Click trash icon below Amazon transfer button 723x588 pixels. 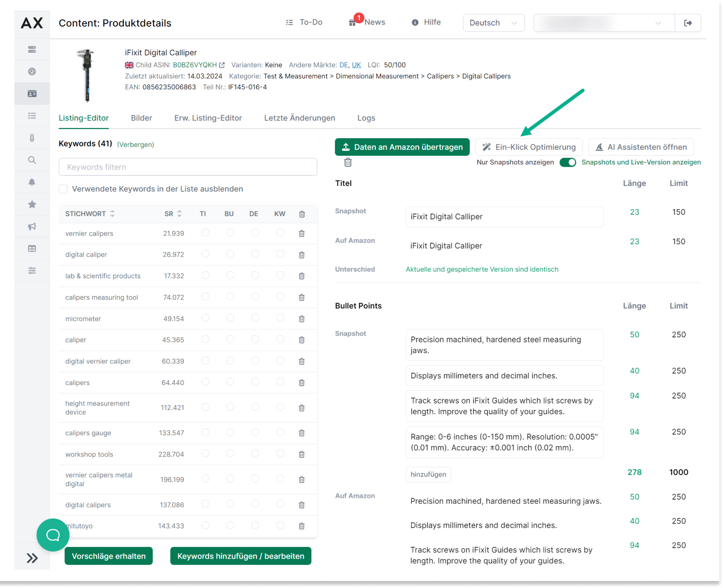[x=348, y=162]
